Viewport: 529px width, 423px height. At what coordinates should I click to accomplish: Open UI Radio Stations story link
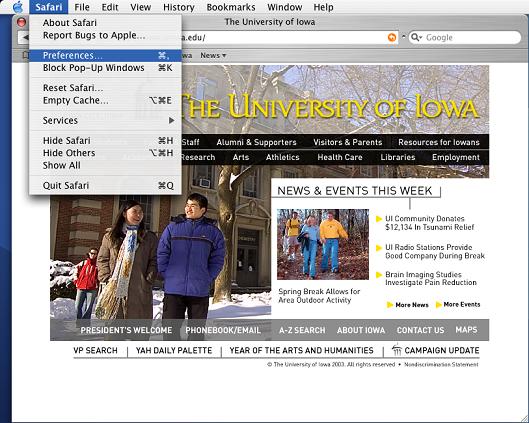point(435,251)
